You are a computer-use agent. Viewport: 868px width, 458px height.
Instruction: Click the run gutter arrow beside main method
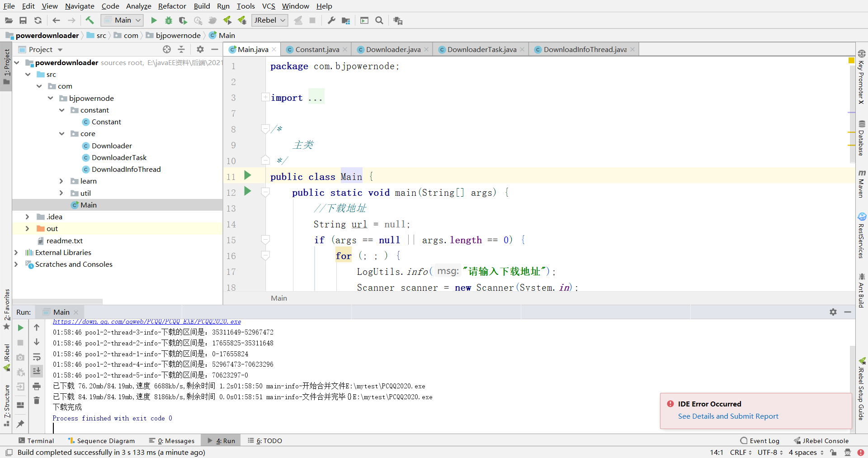click(247, 191)
